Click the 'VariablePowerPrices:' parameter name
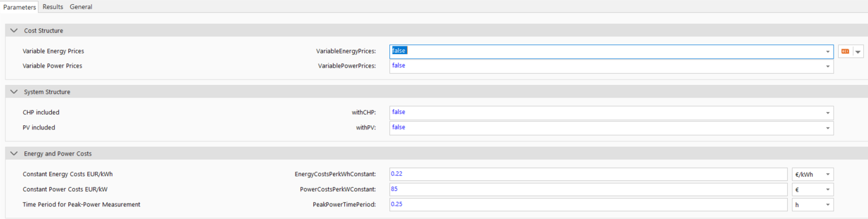 [x=347, y=66]
